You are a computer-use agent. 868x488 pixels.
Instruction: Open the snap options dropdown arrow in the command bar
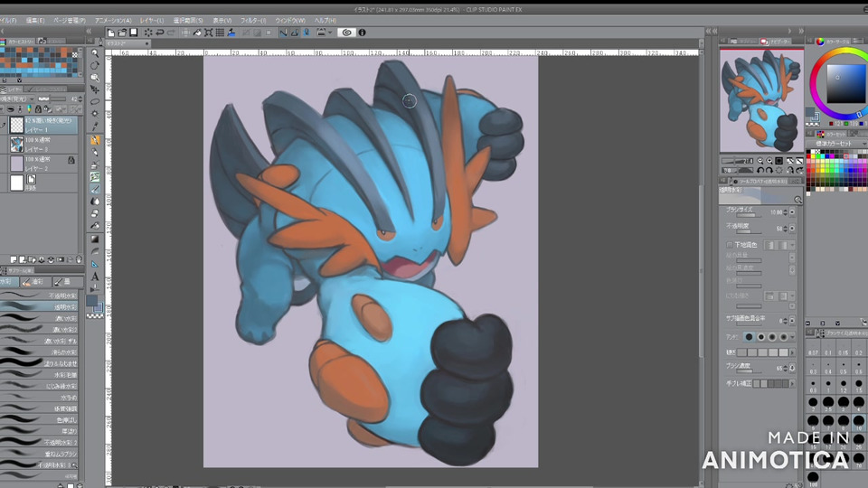click(x=332, y=33)
